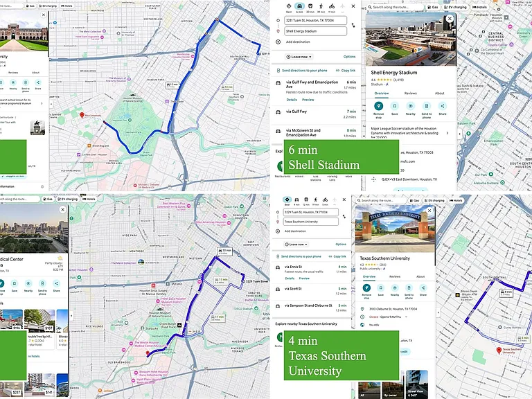Select the via Scott St 5 min route
This screenshot has width=532, height=399.
coord(310,291)
